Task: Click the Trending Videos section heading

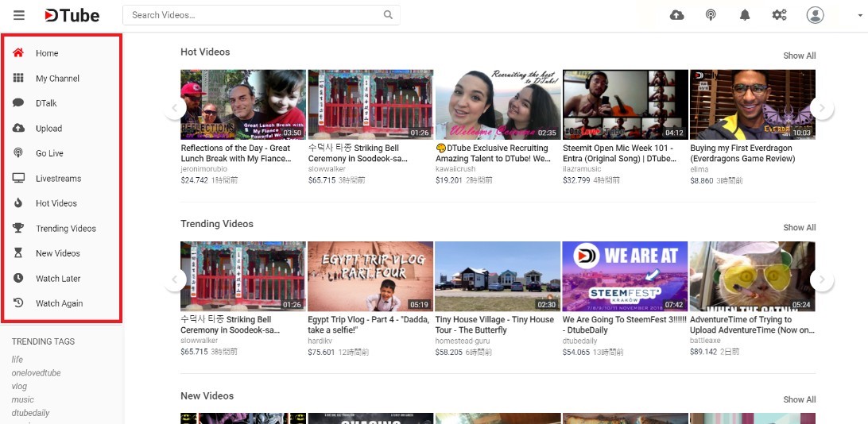Action: tap(216, 224)
